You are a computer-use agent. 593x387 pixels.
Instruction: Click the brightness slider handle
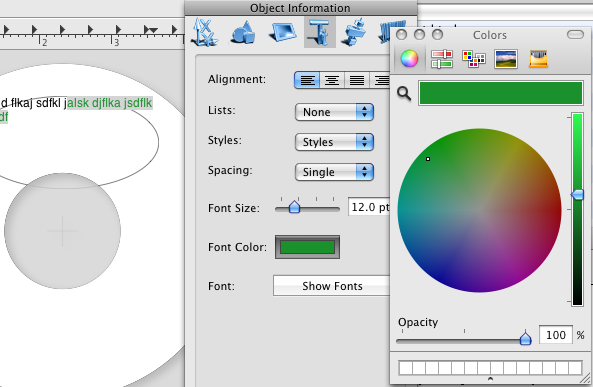[x=577, y=194]
